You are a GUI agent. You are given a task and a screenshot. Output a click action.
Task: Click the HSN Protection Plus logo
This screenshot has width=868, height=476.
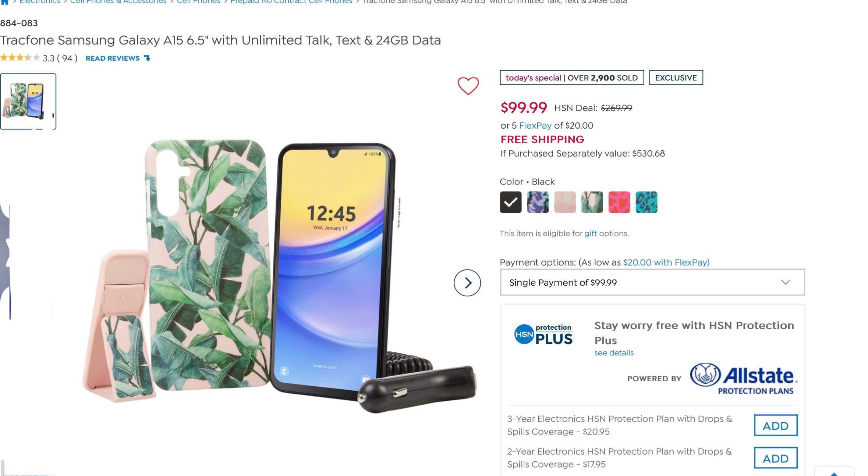pos(543,334)
